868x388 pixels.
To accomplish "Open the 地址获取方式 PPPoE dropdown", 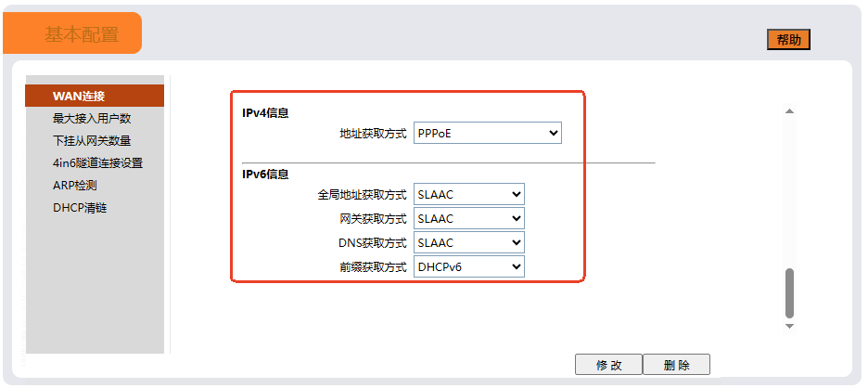I will [488, 134].
